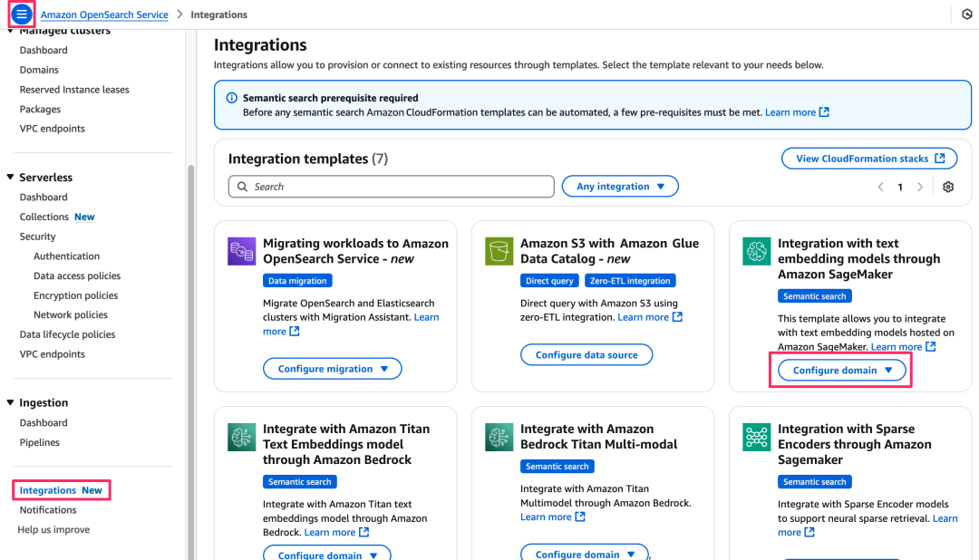Click Configure data source button
This screenshot has height=560, width=979.
[x=586, y=354]
